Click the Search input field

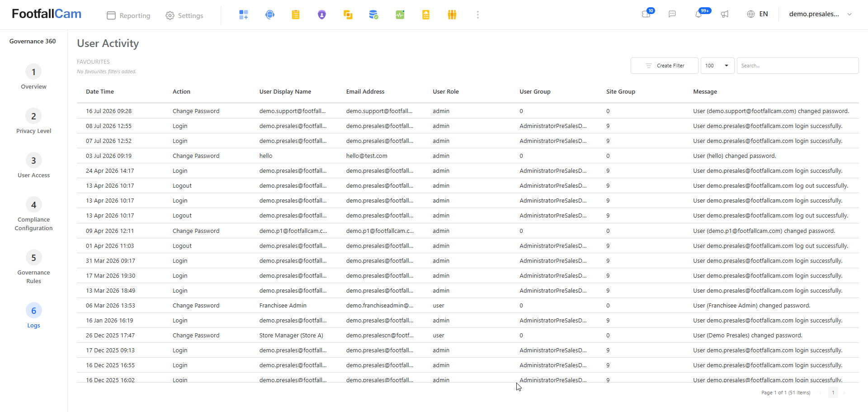pos(797,66)
